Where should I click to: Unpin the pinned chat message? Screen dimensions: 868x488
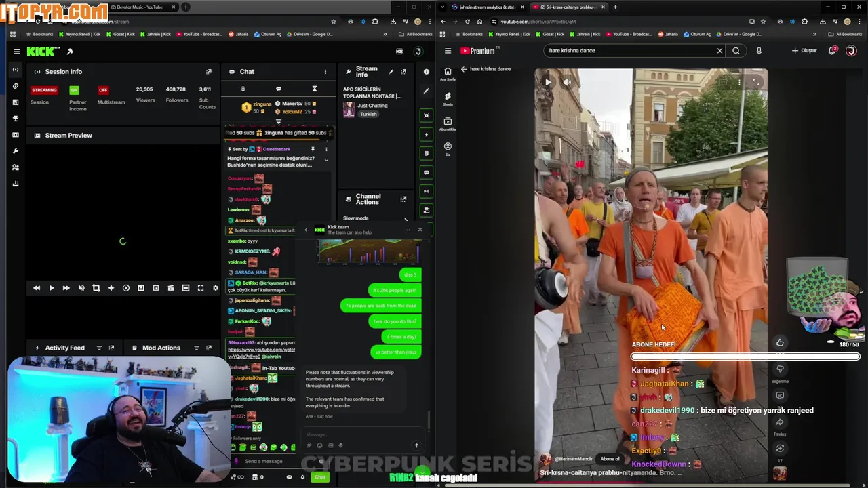click(x=313, y=149)
